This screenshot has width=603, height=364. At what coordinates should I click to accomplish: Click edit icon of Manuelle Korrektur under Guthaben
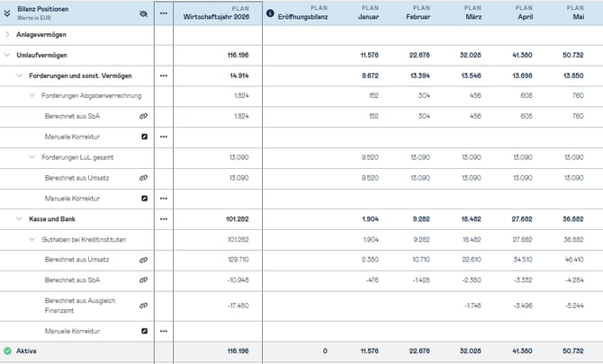pos(143,331)
